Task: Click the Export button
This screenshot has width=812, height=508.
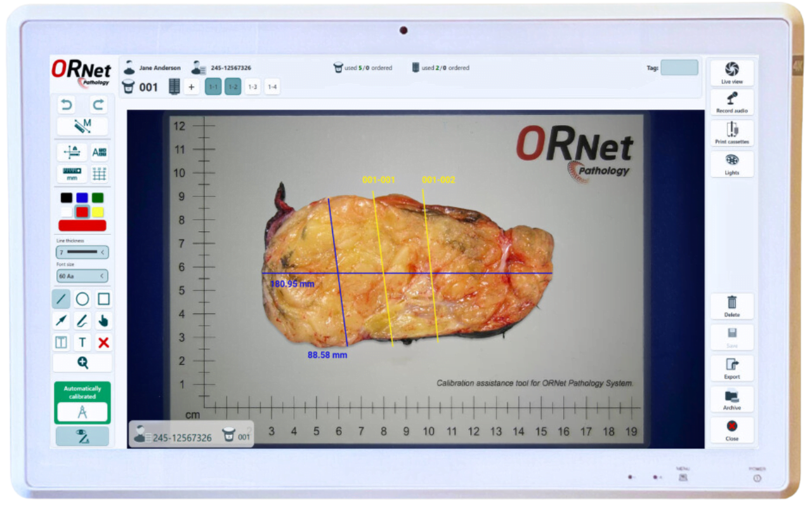Action: coord(731,367)
